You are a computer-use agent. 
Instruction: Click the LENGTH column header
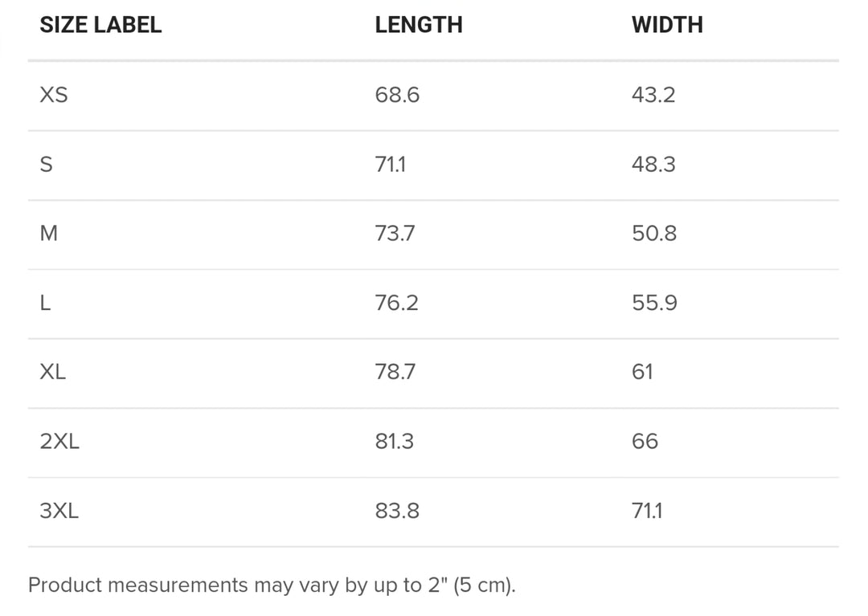419,25
